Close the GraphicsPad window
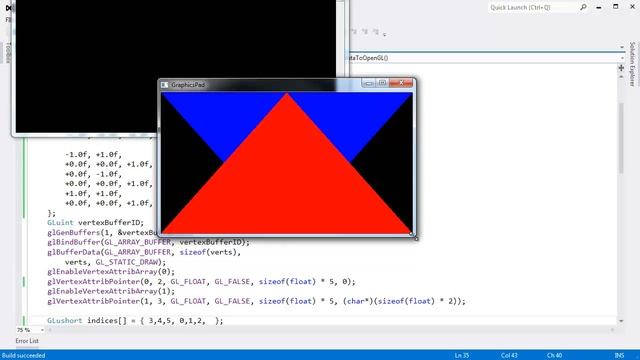The width and height of the screenshot is (640, 360). click(401, 83)
